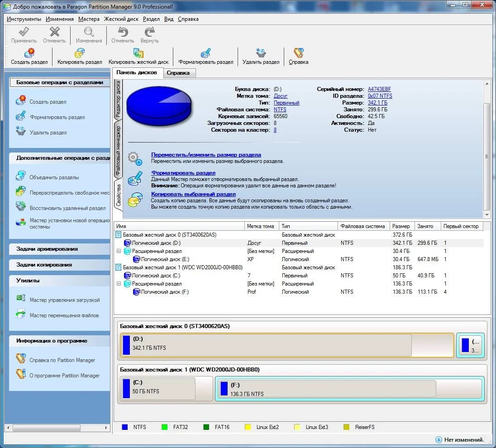
Task: Expand the Задачи копирования panel section
Action: click(x=44, y=265)
